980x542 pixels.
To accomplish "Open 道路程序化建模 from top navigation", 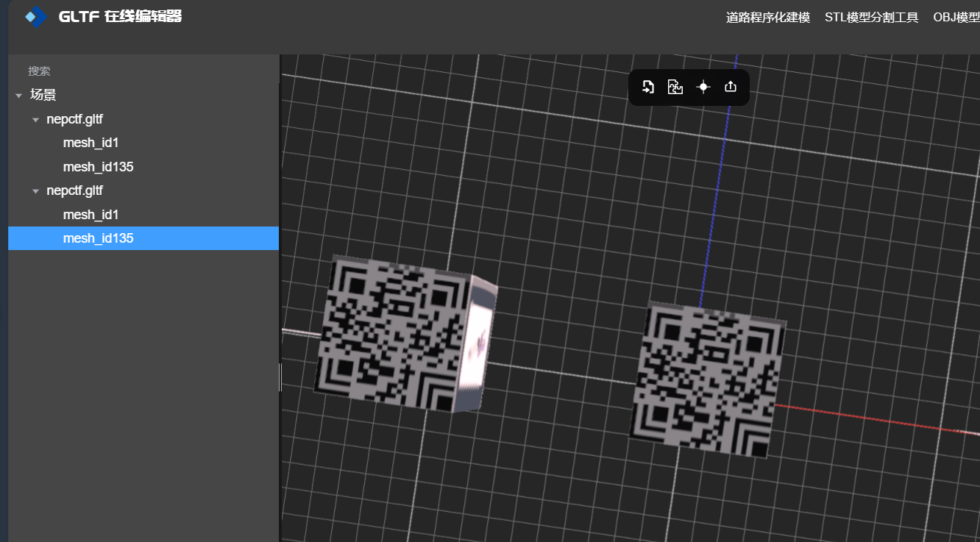I will coord(768,17).
